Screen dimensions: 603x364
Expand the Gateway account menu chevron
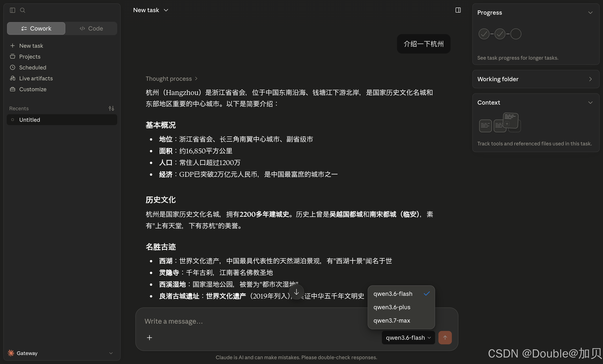111,353
